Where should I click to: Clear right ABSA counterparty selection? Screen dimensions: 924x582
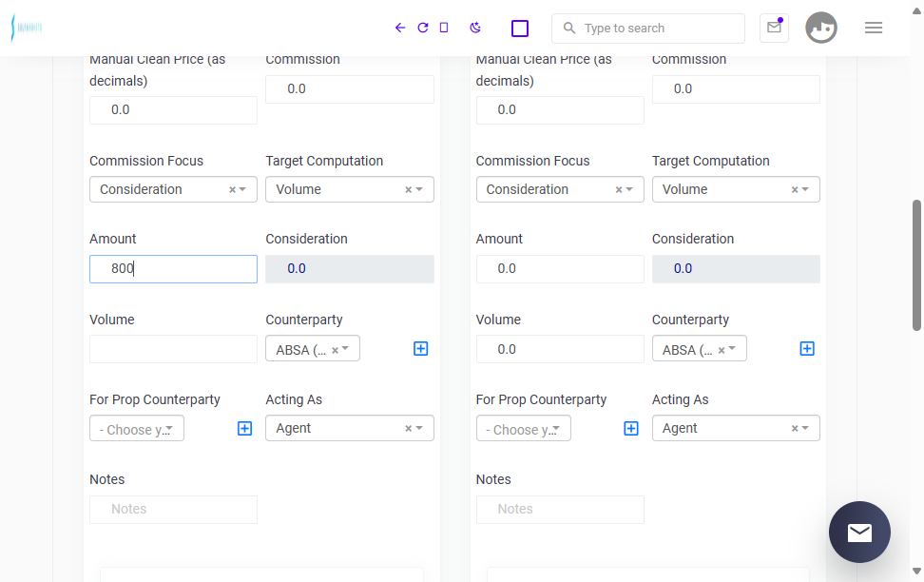[x=722, y=350]
